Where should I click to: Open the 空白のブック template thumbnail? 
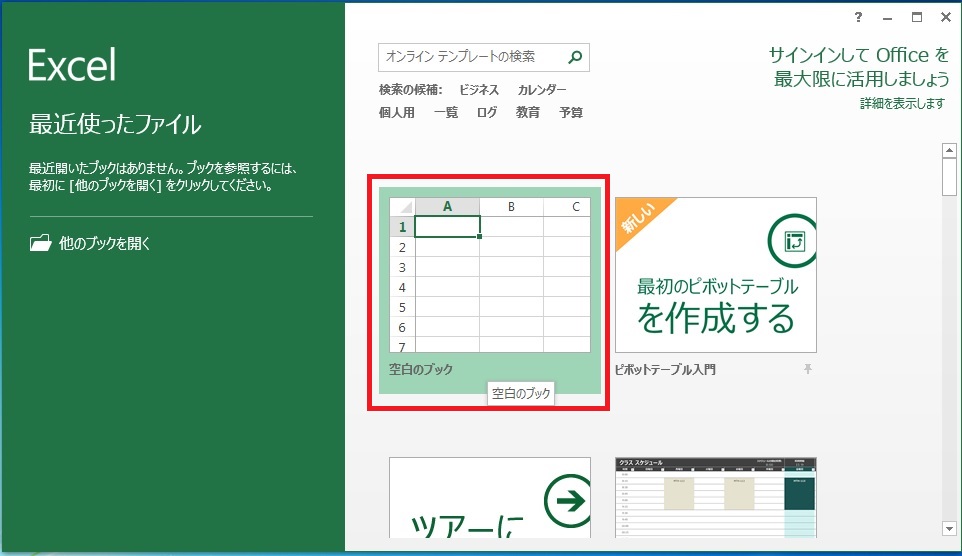[x=490, y=275]
